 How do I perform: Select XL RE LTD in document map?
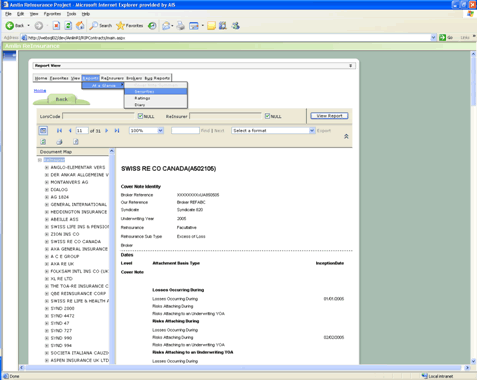pos(61,279)
